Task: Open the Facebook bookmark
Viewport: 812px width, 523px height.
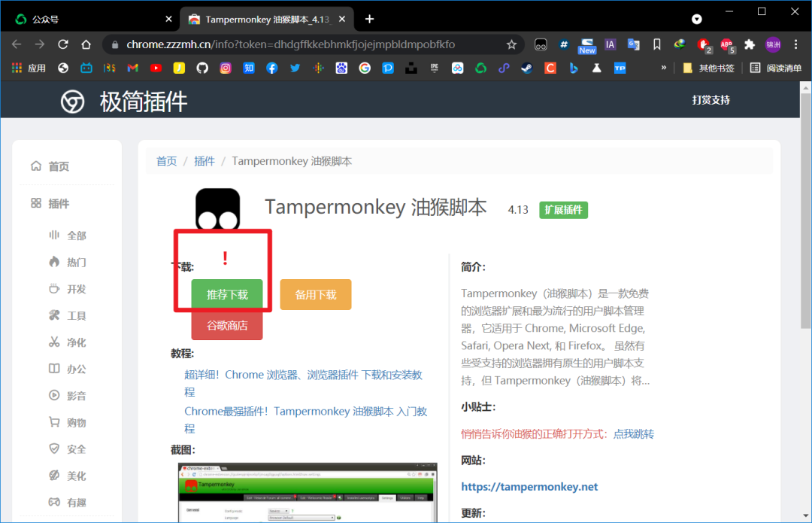Action: click(x=272, y=68)
